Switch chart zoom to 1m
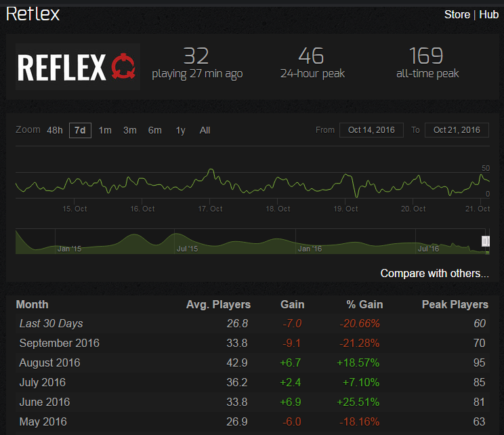Viewport: 504px width, 435px height. coord(105,130)
